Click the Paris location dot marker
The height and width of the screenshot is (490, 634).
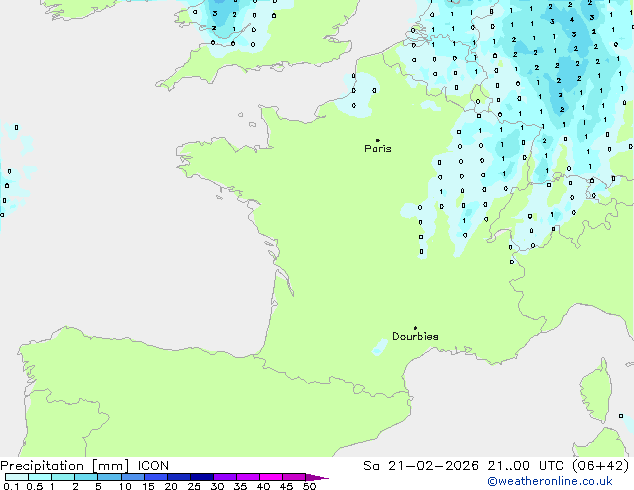[x=378, y=140]
